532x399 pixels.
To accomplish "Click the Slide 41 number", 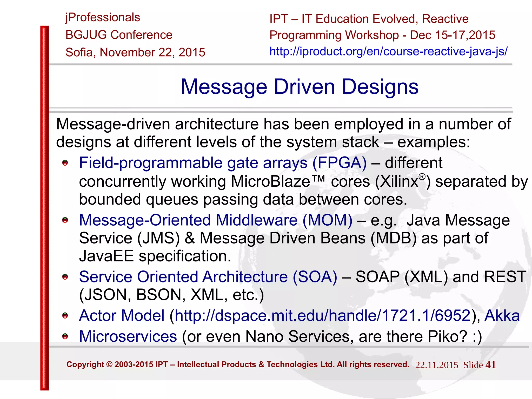I will tap(480, 365).
